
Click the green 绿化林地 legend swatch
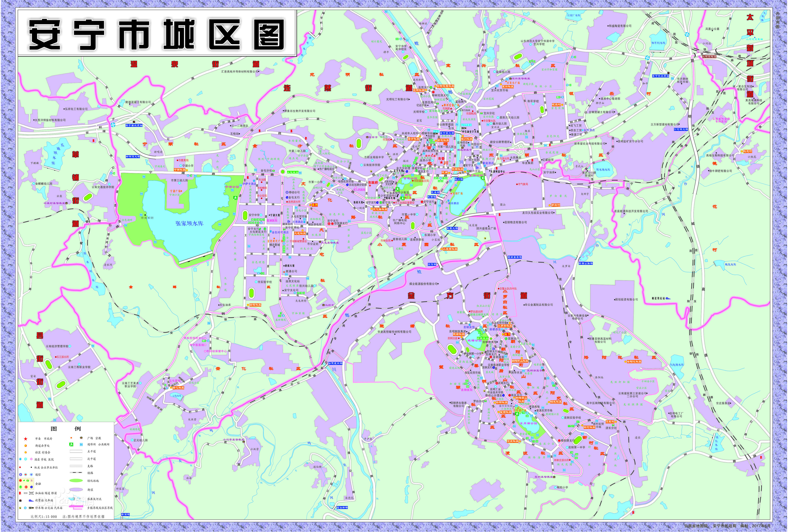click(x=76, y=481)
